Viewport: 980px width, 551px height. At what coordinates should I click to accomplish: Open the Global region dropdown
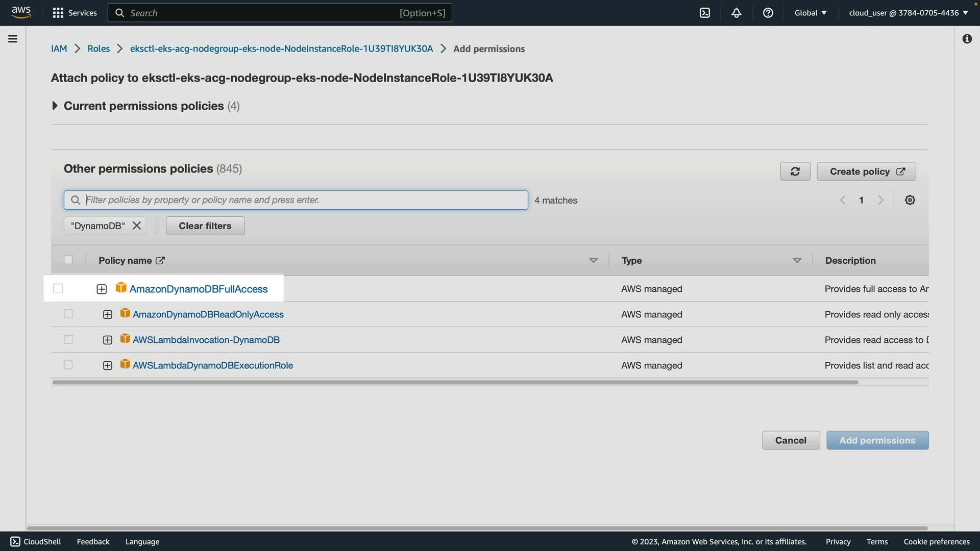(x=810, y=13)
